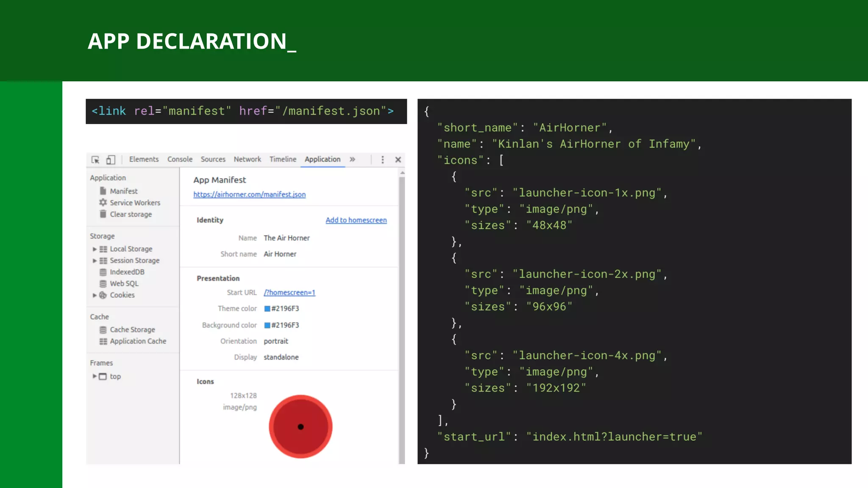Screen dimensions: 868x488
Task: Open the airhorner.com manifest.json link
Action: click(249, 194)
